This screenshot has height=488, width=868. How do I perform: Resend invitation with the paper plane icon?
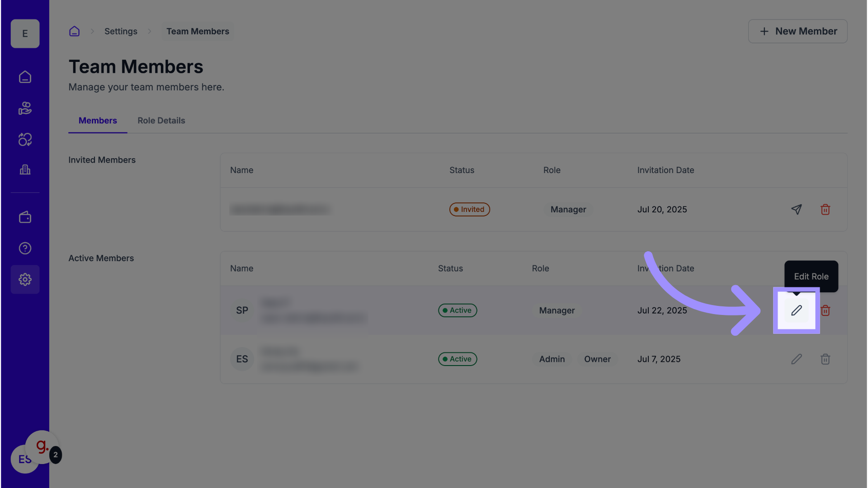797,209
